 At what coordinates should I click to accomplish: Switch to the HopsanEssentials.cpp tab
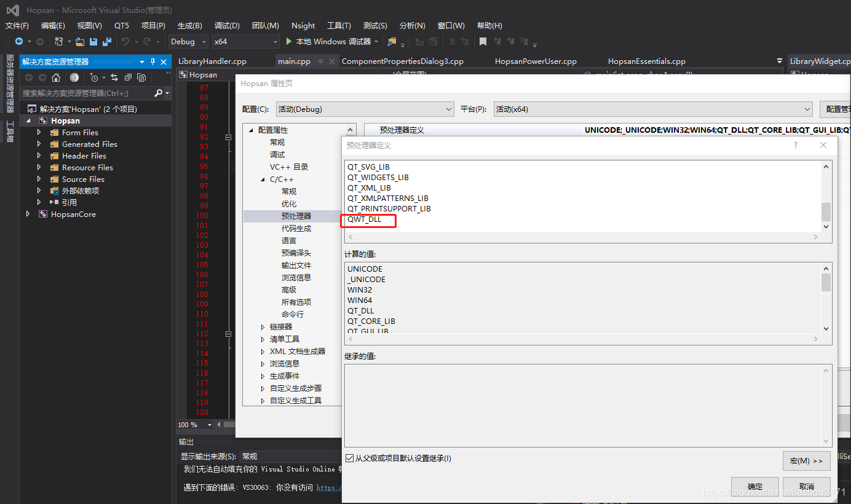coord(647,61)
